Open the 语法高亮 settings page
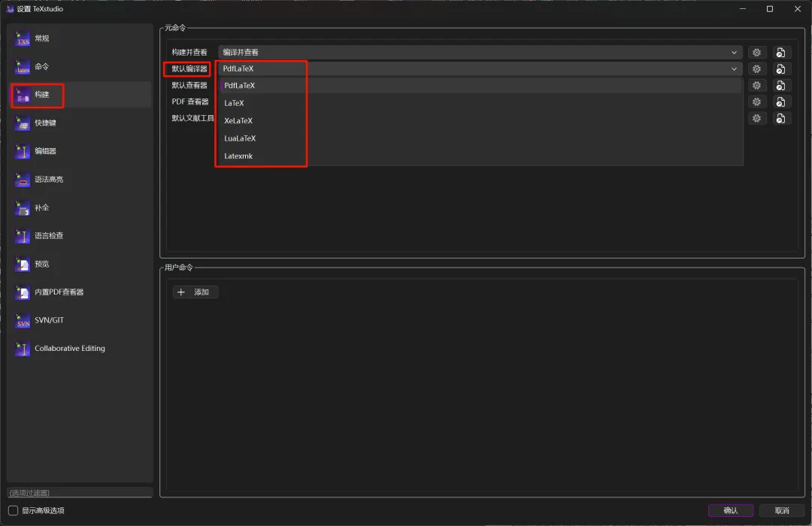Viewport: 812px width, 526px height. 80,180
